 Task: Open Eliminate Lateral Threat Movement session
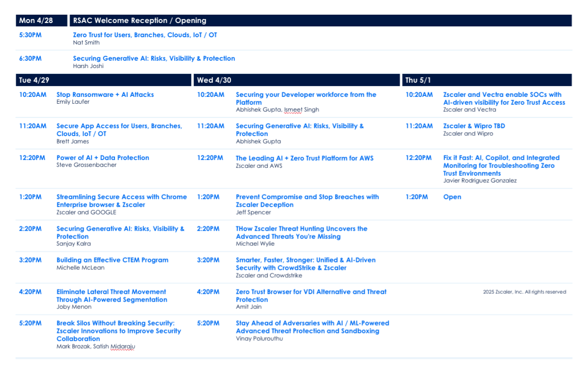tap(112, 296)
